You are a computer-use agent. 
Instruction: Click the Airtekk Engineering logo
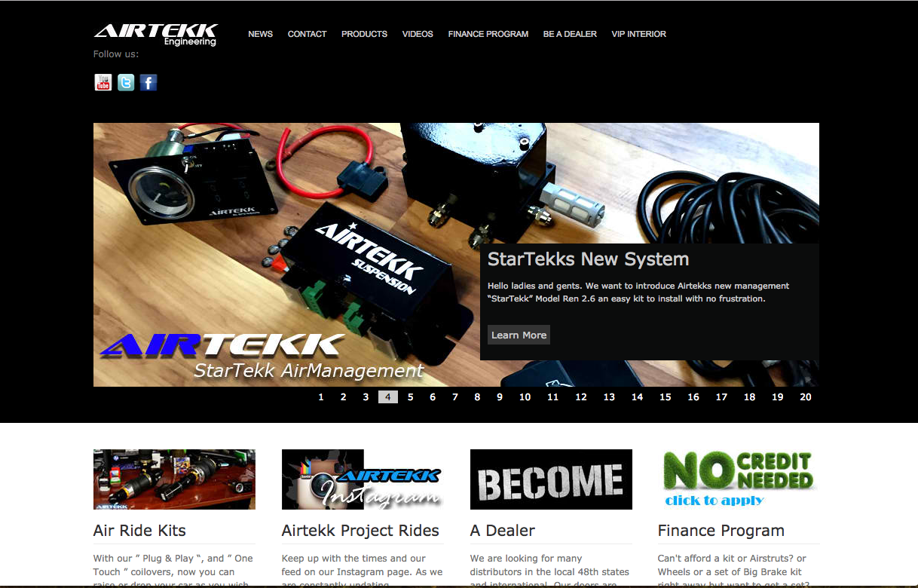156,35
